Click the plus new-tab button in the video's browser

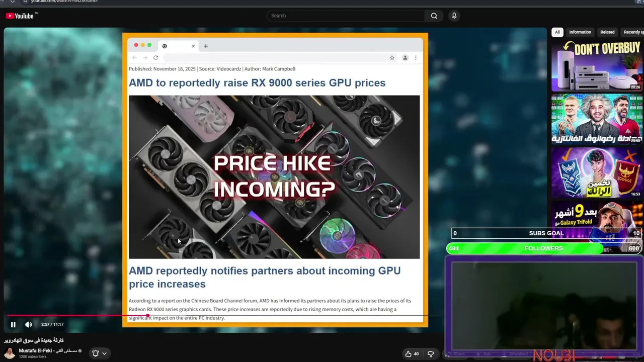coord(205,46)
